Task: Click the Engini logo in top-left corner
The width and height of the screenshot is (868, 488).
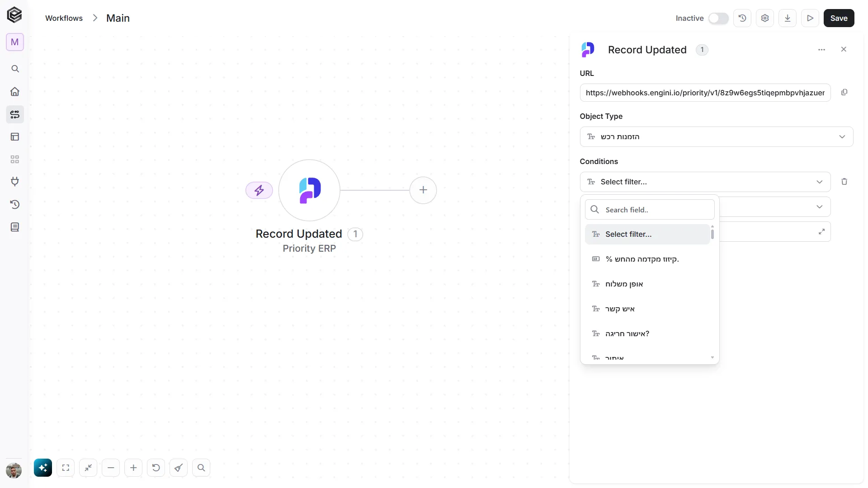Action: click(x=14, y=15)
